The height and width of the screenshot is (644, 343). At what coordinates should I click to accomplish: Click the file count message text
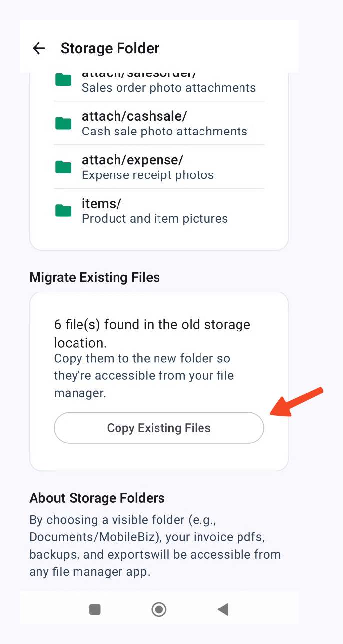pos(152,333)
